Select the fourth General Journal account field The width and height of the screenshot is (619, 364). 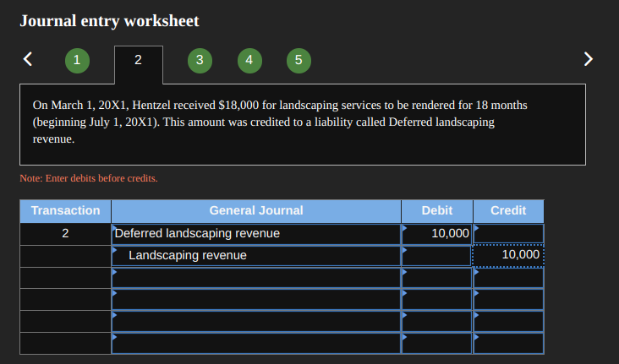[256, 299]
